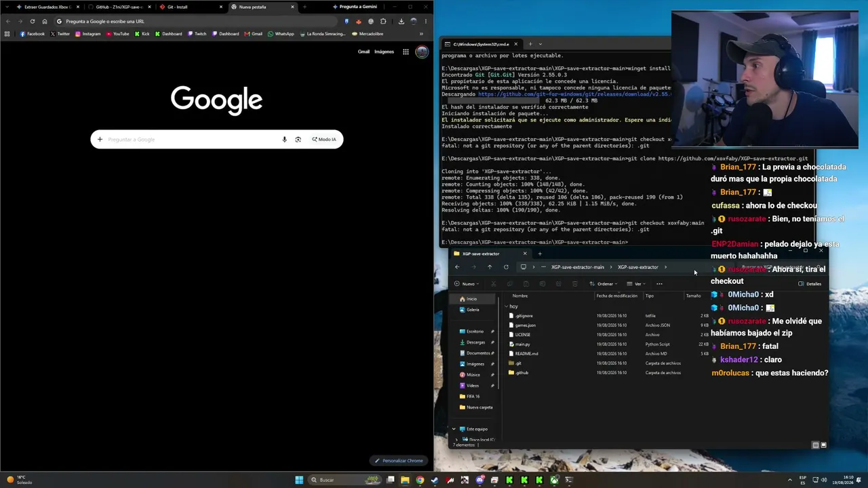Switch to details list view in Explorer
The height and width of the screenshot is (488, 868).
[x=815, y=445]
